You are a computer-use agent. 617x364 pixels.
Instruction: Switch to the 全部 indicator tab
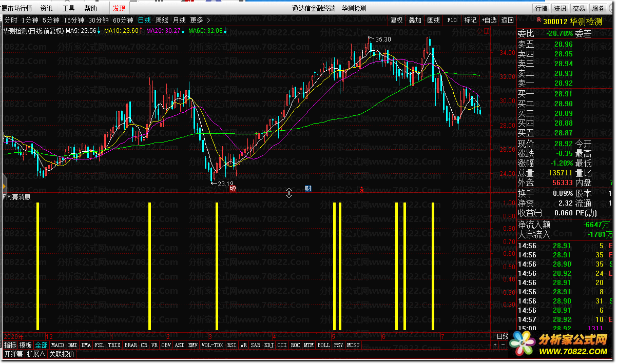(x=41, y=346)
